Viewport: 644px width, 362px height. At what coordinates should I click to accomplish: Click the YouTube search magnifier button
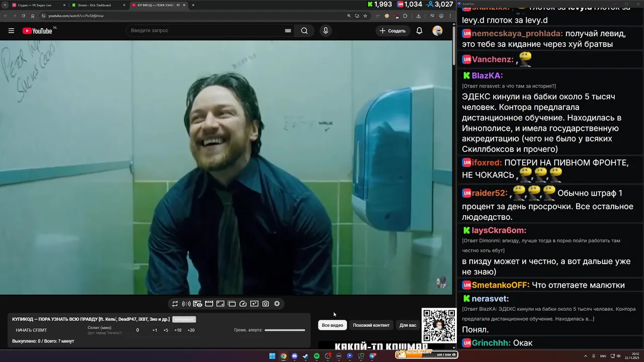[304, 31]
